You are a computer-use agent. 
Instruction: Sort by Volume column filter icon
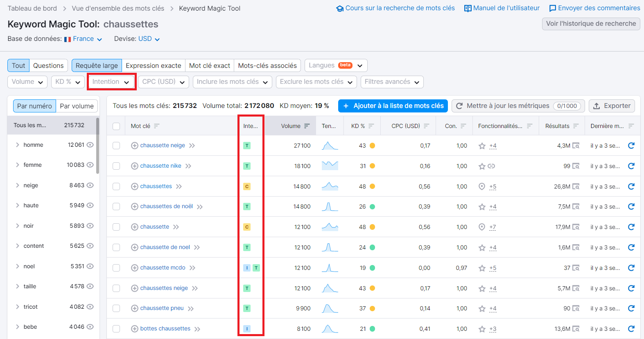coord(307,126)
